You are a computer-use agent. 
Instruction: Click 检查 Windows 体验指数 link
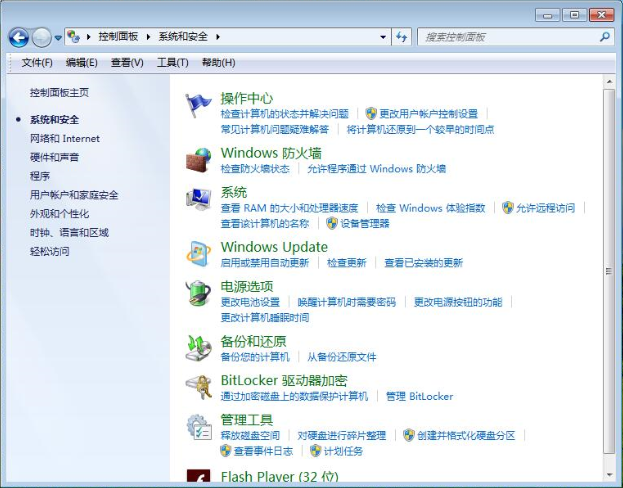[x=431, y=208]
